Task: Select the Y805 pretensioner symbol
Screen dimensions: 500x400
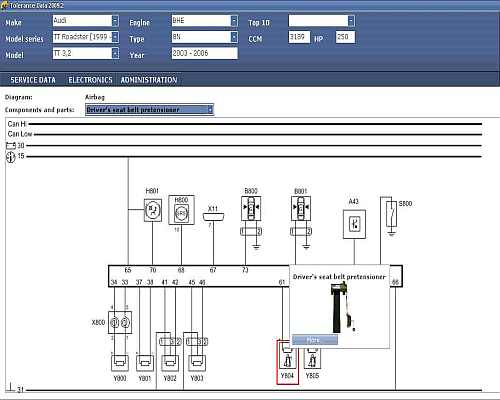Action: tap(312, 359)
